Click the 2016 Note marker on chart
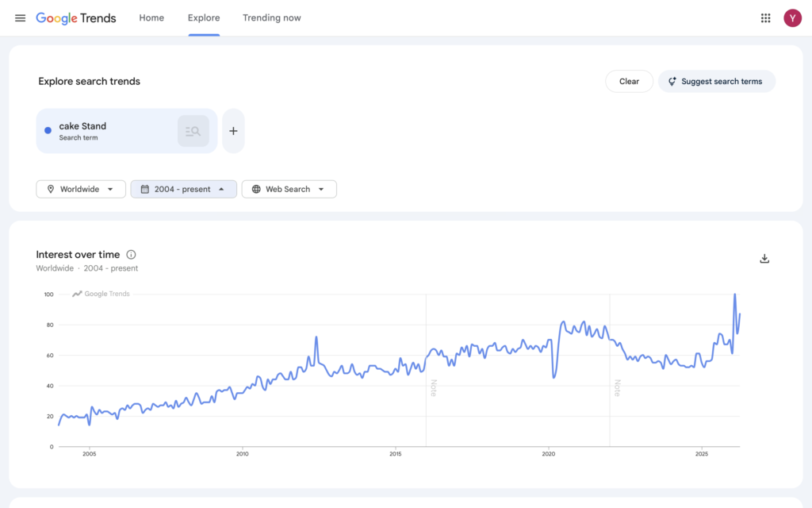Viewport: 812px width, 508px height. 433,387
